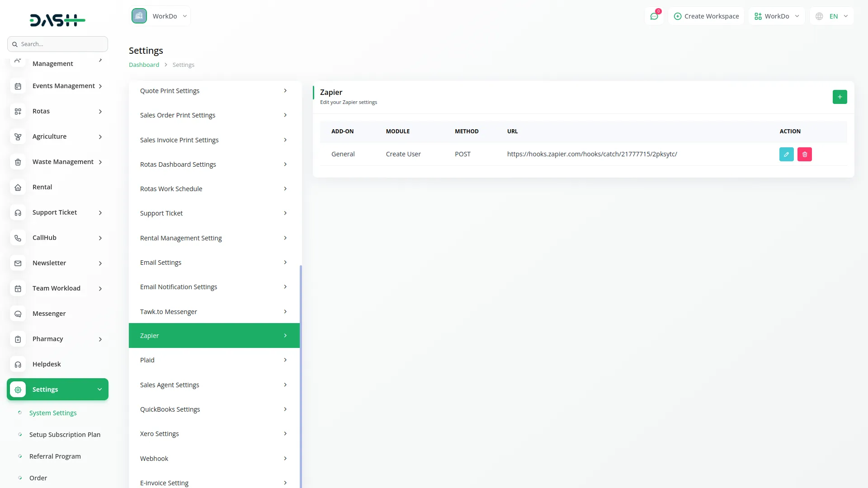868x488 pixels.
Task: Select System Settings in the sidebar
Action: click(52, 413)
